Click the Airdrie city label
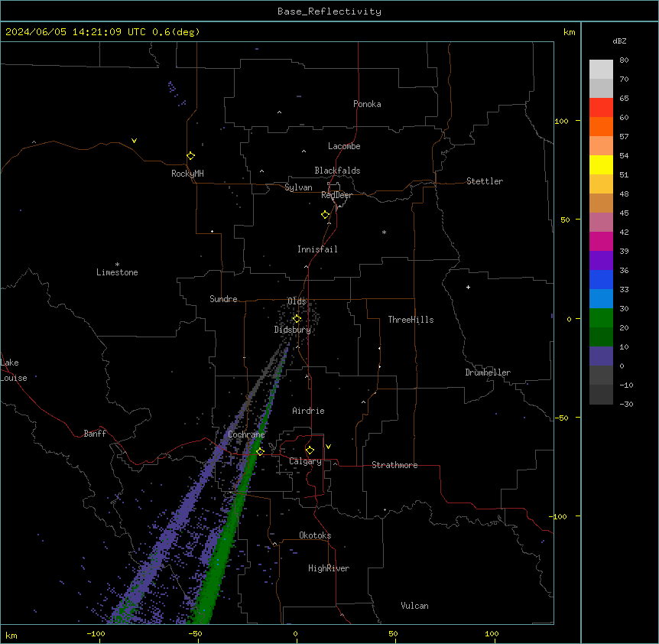 (308, 411)
